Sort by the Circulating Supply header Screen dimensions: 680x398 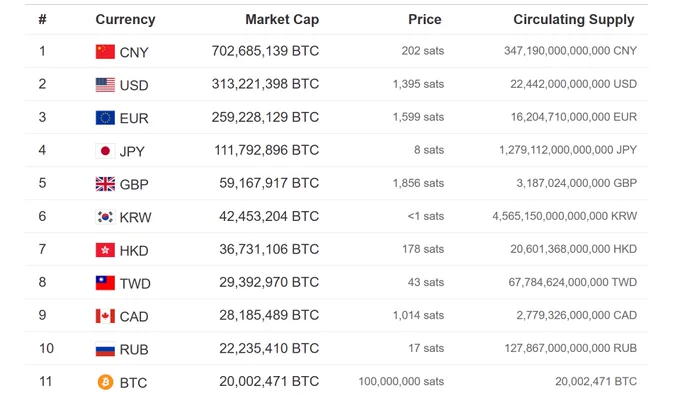tap(574, 20)
